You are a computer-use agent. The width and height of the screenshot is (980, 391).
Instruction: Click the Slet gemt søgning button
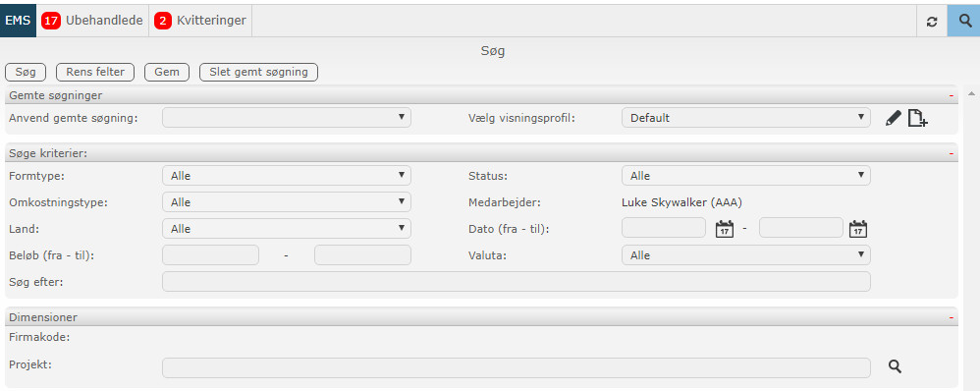click(x=259, y=72)
